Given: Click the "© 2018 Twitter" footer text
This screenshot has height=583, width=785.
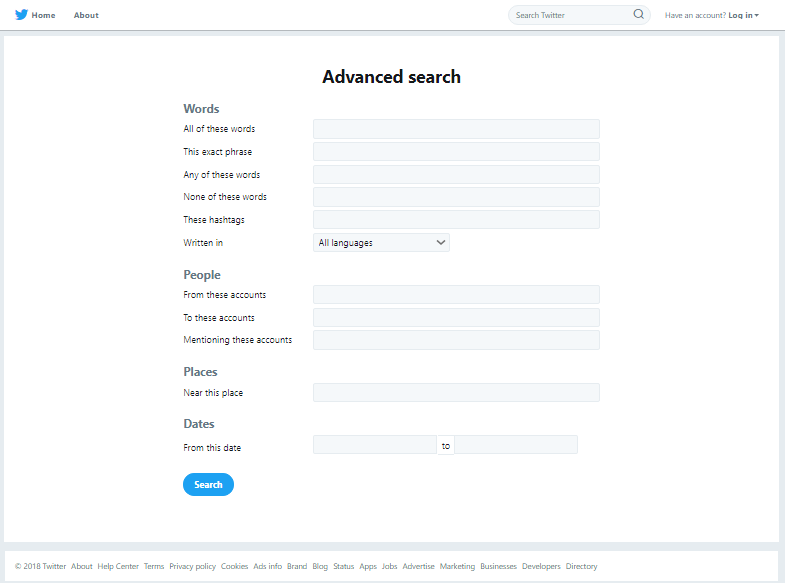Looking at the screenshot, I should click(40, 566).
